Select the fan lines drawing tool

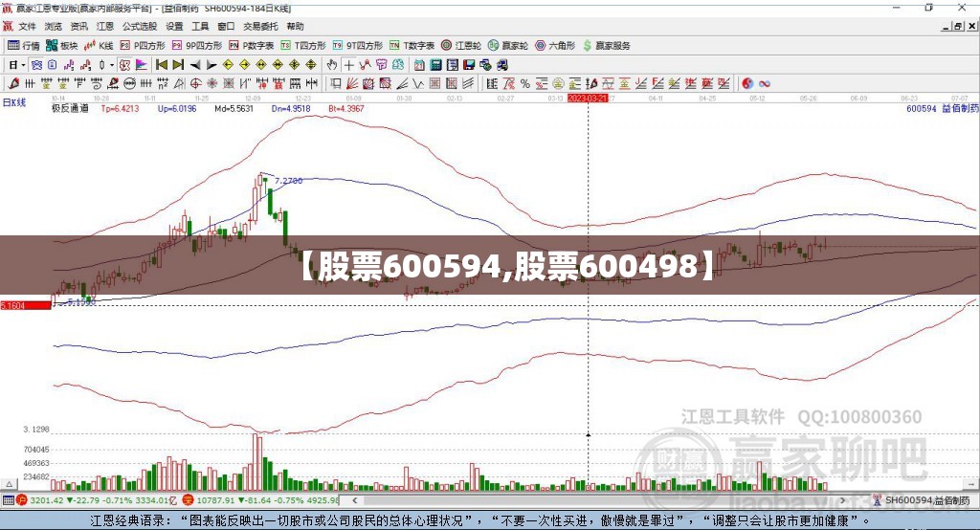click(x=352, y=84)
